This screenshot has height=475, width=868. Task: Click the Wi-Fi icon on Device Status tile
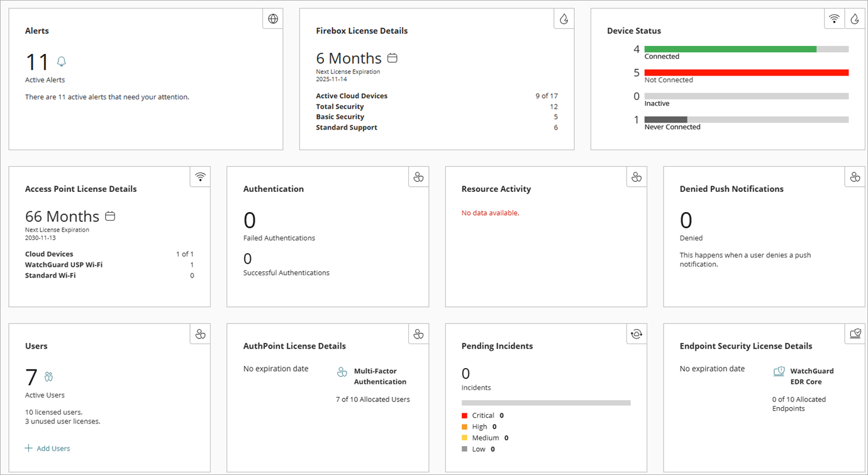pyautogui.click(x=834, y=18)
